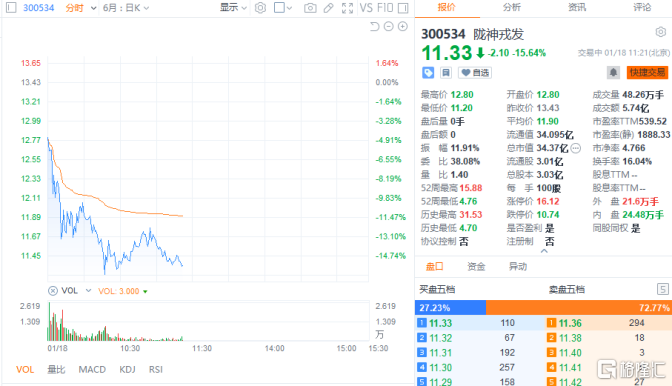The image size is (672, 386).
Task: Zoom out chart with minus icon
Action: tap(389, 27)
